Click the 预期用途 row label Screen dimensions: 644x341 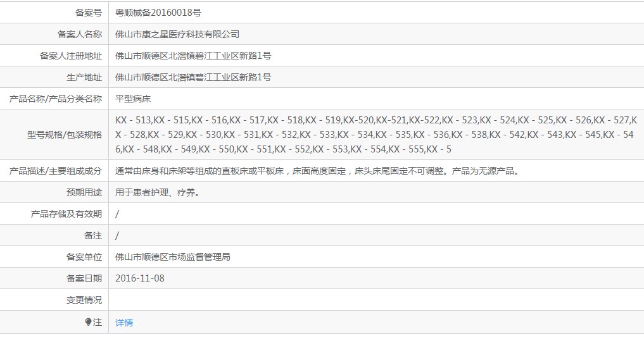click(x=84, y=192)
